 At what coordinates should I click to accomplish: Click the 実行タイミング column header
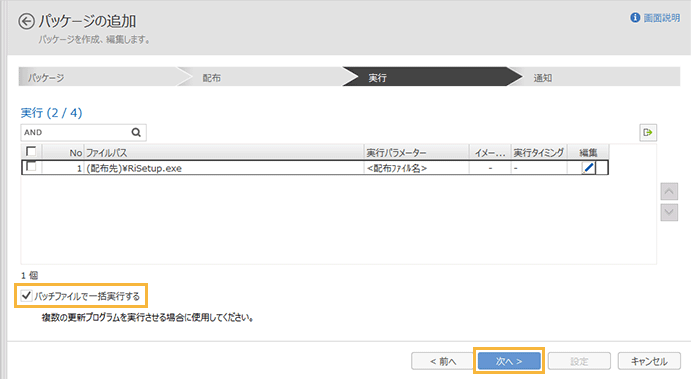point(539,152)
